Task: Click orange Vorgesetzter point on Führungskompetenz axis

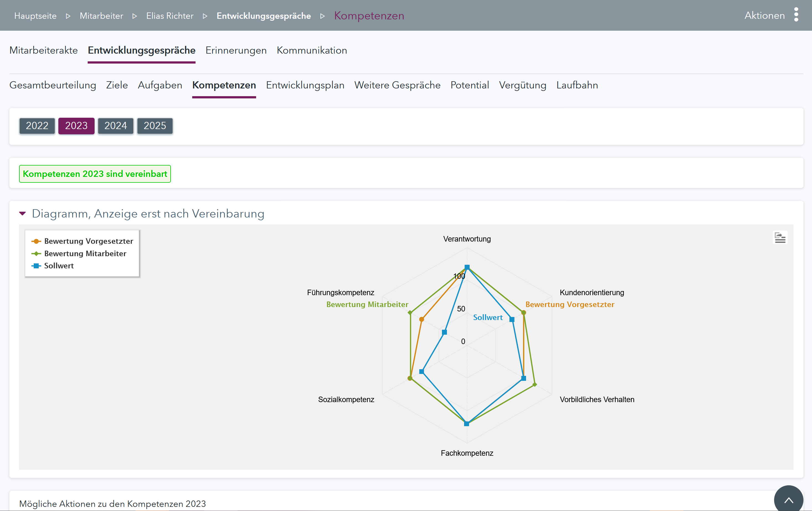Action: (421, 319)
